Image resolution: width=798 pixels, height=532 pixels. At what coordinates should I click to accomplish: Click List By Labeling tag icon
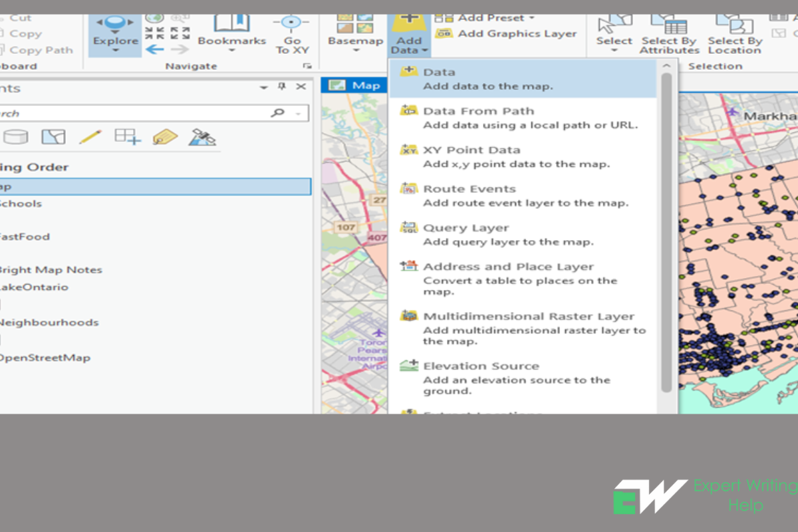(166, 137)
